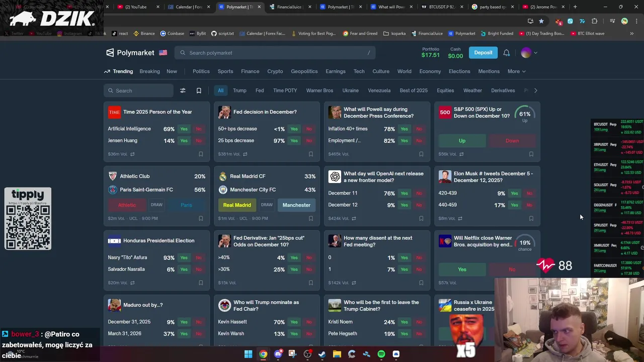The height and width of the screenshot is (362, 644).
Task: Open Steam from the taskbar
Action: click(x=322, y=354)
